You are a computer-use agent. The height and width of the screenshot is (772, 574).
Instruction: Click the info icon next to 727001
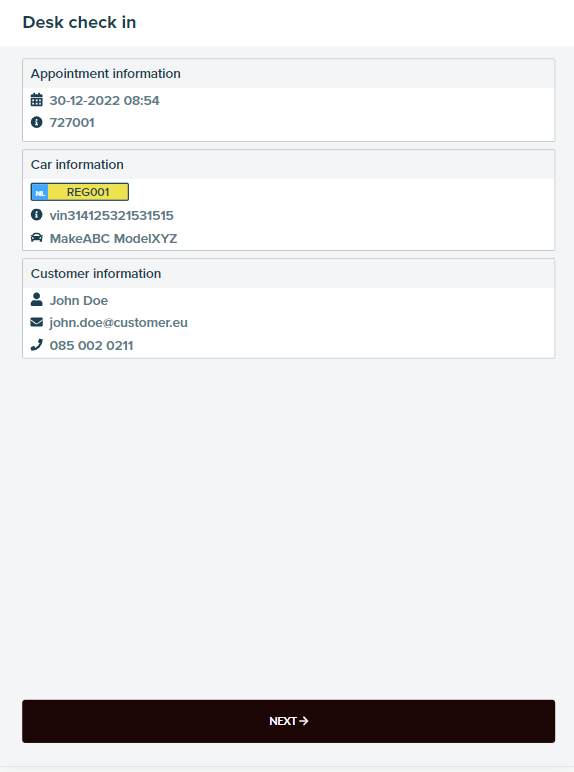(36, 122)
